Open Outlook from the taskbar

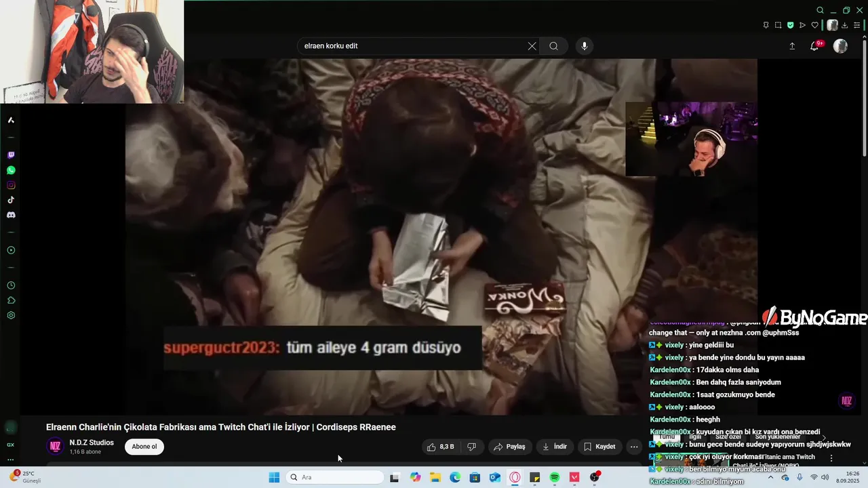(x=495, y=477)
